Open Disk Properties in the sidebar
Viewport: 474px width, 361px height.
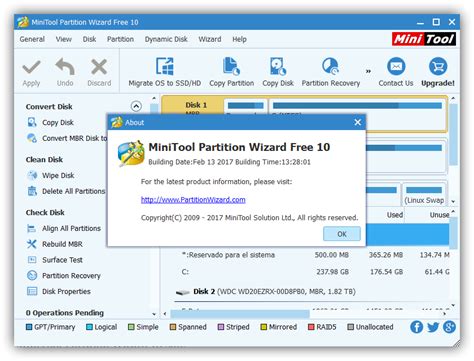coord(59,291)
